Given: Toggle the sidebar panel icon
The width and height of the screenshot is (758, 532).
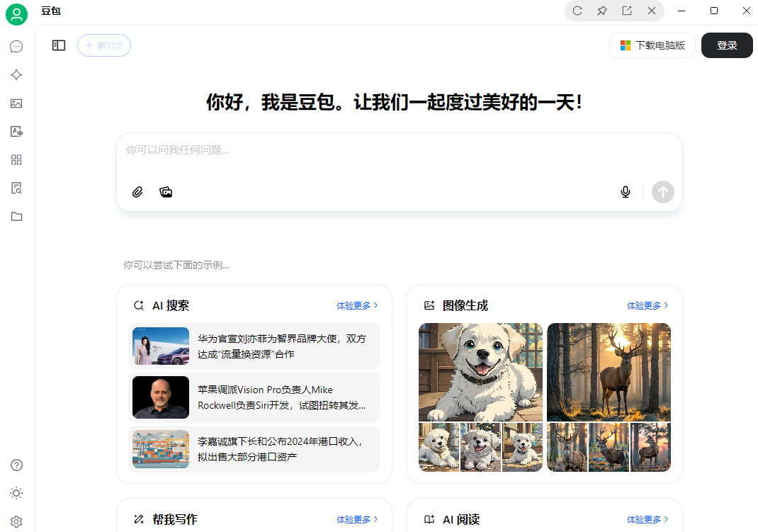Looking at the screenshot, I should coord(59,45).
